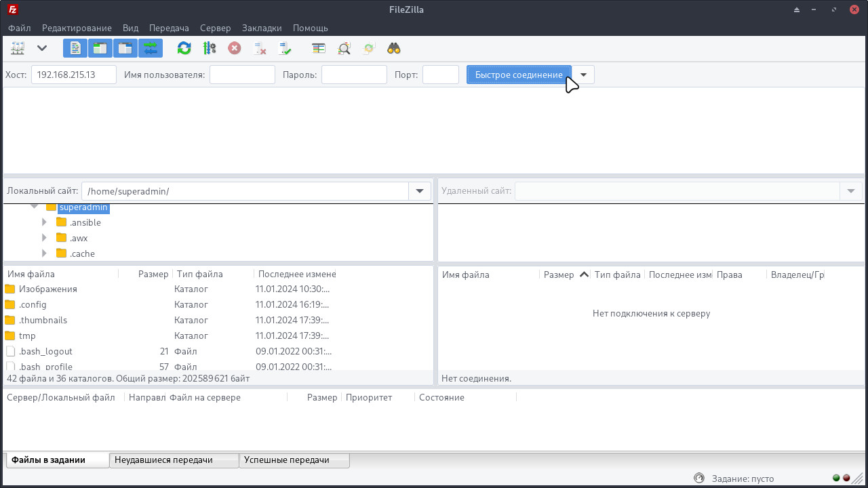868x488 pixels.
Task: Sort local list by Тип файла
Action: 214,274
